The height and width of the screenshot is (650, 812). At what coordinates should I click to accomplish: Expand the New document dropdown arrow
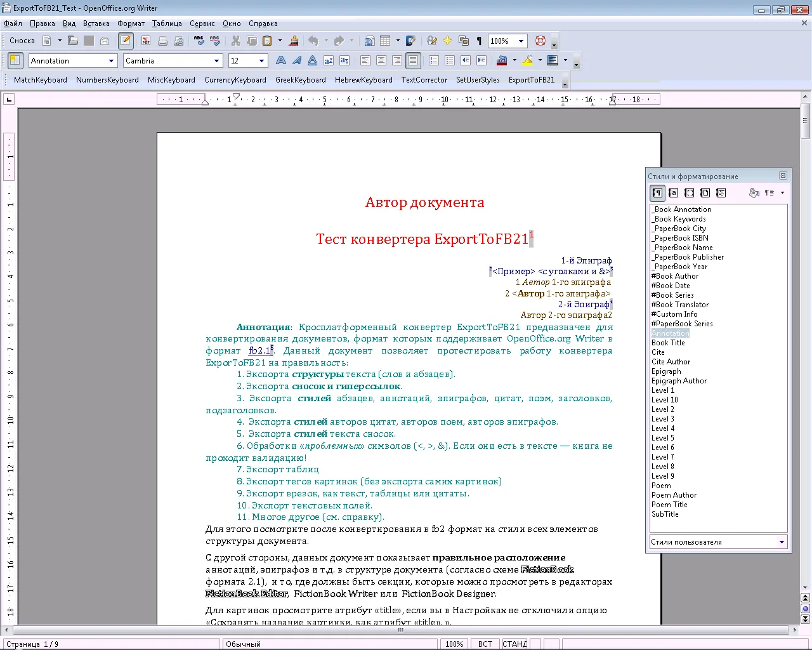[x=60, y=41]
